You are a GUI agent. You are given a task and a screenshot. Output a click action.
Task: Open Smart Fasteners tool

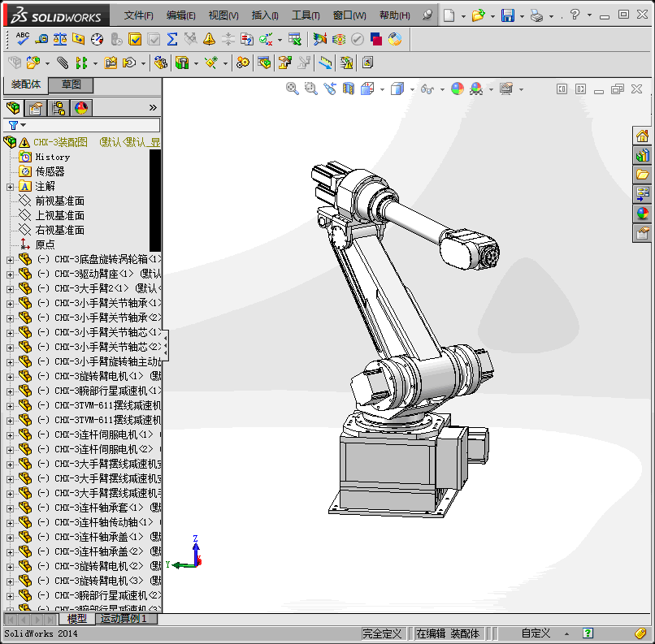(x=111, y=63)
